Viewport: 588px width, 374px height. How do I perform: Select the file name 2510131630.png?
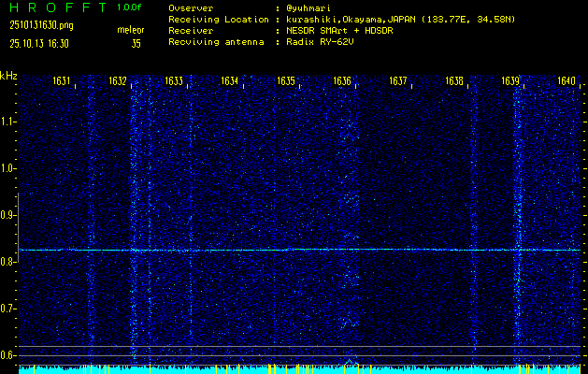(x=42, y=25)
